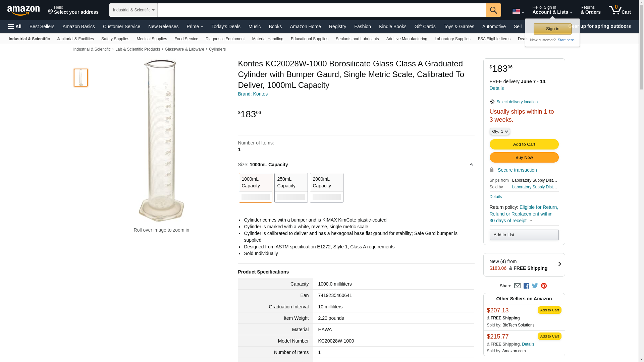Select the 2000mL Capacity size option
This screenshot has height=362, width=644.
[x=326, y=188]
